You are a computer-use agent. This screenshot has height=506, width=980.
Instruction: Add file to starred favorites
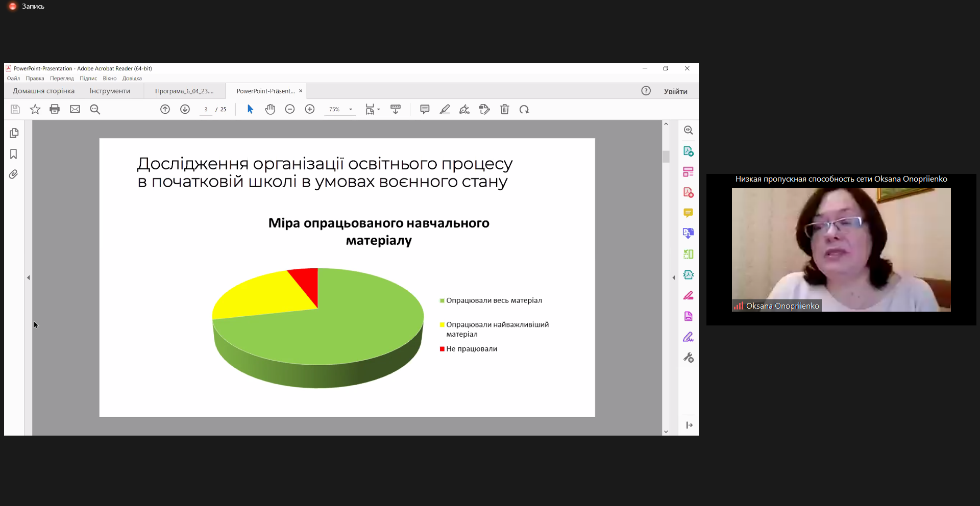tap(35, 109)
